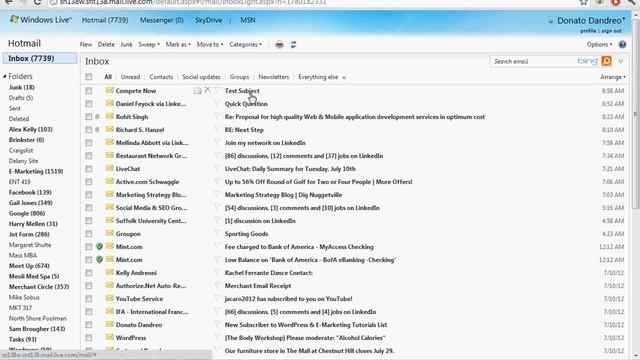
Task: Click browser bookmark star icon
Action: point(584,2)
